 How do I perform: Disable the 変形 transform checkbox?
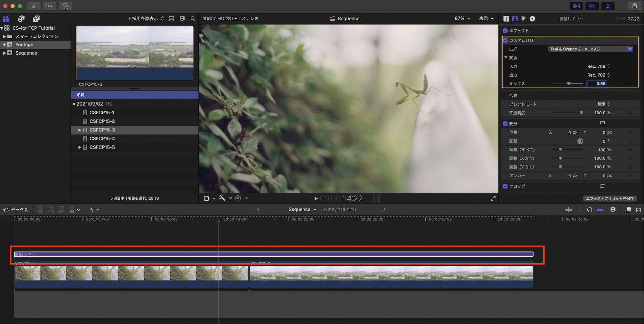point(505,124)
